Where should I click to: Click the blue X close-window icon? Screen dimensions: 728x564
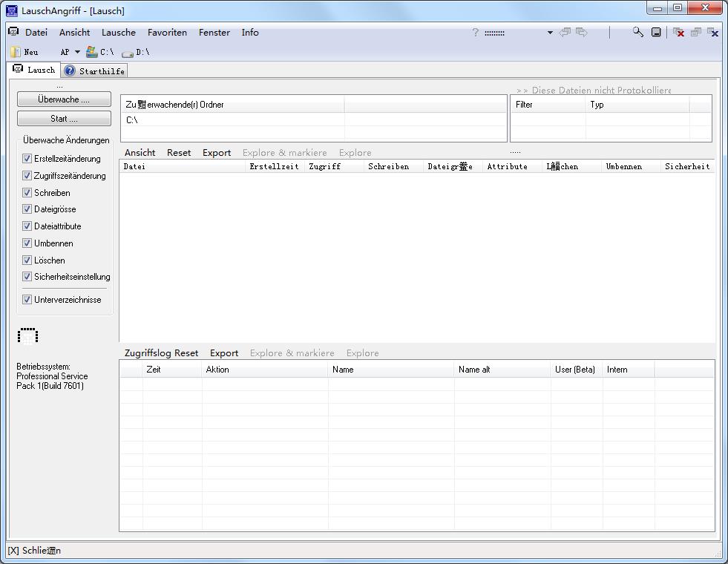pos(713,32)
